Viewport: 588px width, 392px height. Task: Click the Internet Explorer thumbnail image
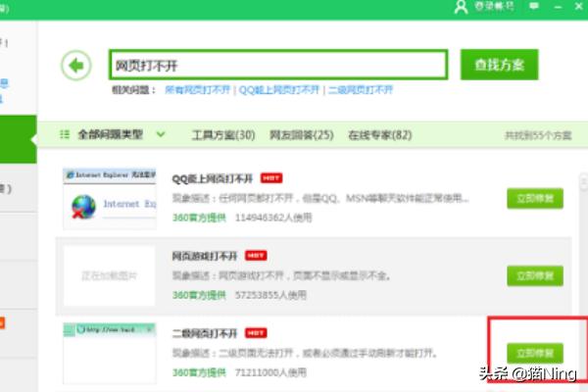pyautogui.click(x=110, y=198)
